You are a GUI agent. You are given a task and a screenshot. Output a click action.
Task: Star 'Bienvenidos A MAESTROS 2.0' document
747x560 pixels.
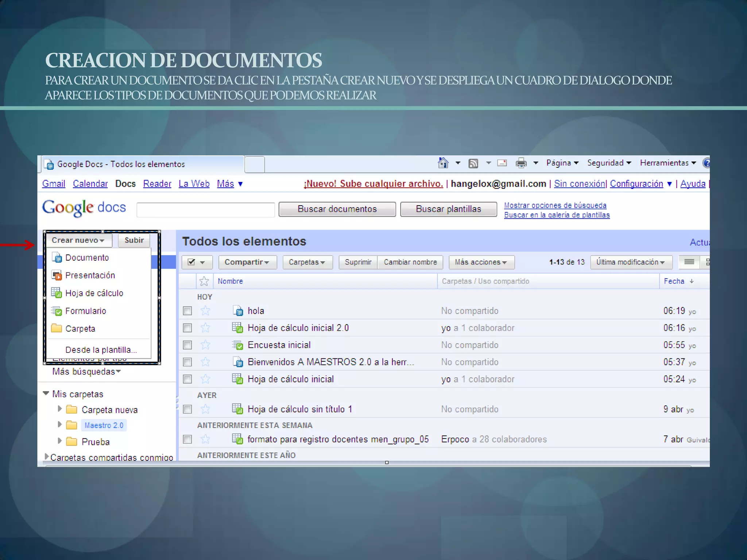(x=205, y=362)
